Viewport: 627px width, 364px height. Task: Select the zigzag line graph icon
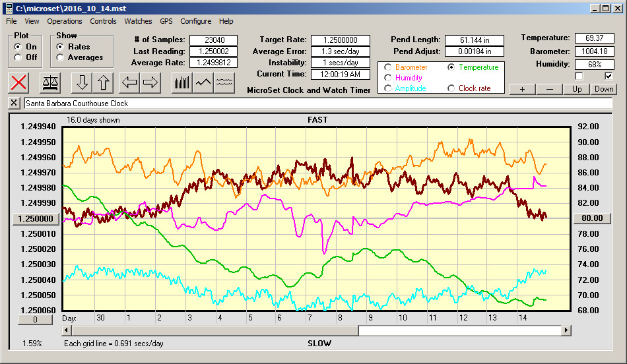(x=203, y=82)
